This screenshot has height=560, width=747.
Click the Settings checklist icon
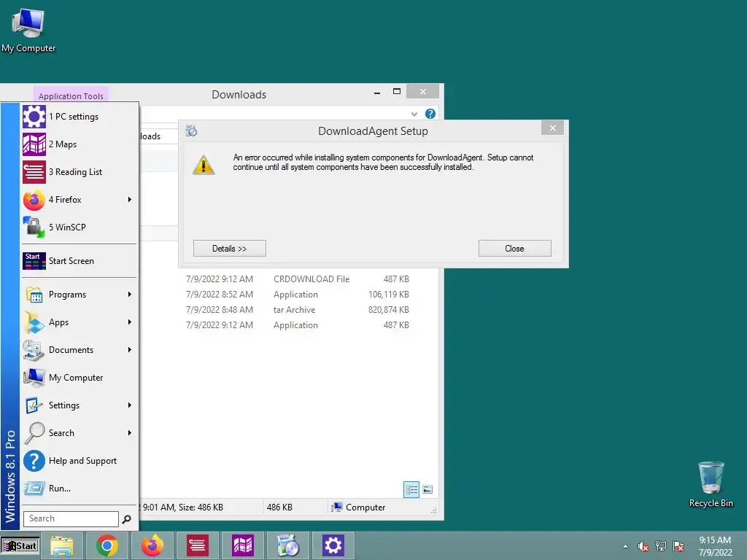(34, 405)
